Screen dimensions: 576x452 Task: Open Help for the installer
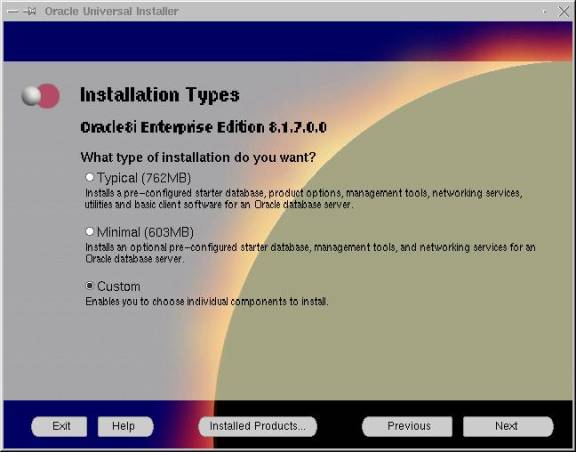pos(125,426)
